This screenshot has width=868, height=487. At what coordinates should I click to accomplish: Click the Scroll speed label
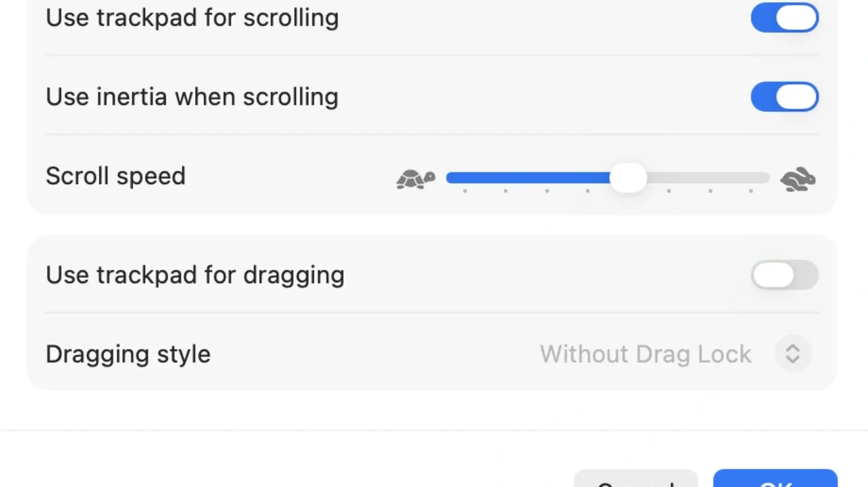coord(116,176)
